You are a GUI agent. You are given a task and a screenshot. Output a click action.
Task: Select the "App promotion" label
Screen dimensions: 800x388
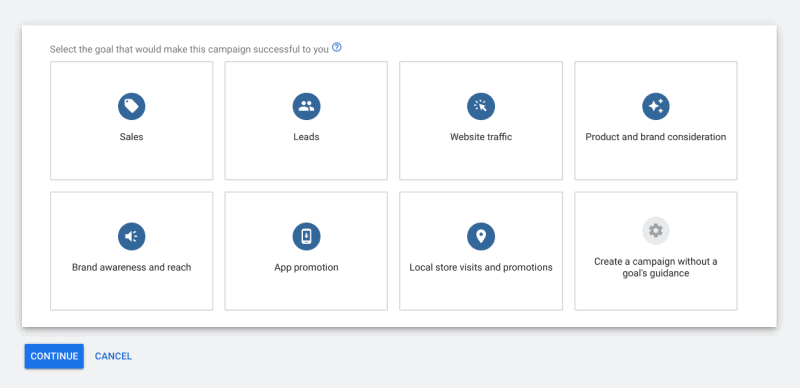click(x=306, y=268)
